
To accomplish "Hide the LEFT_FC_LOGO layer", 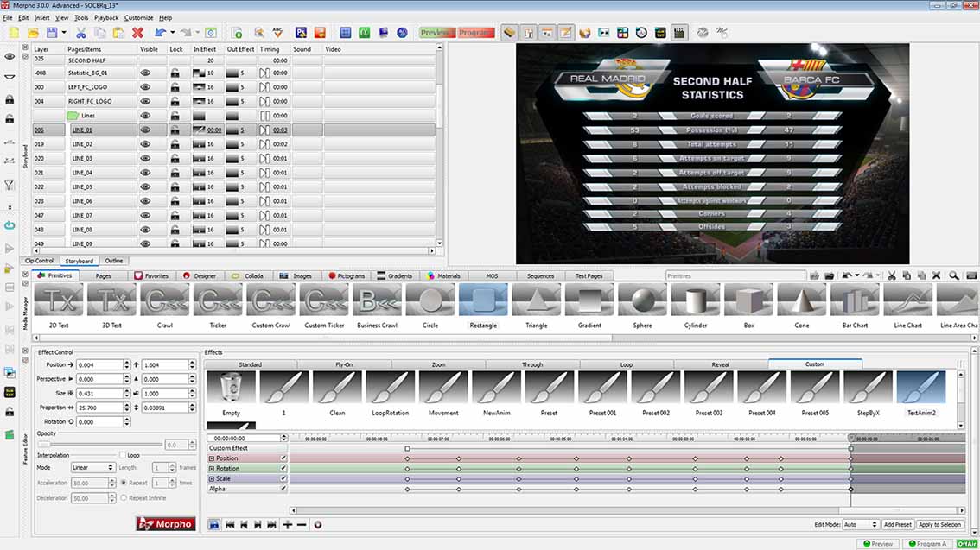I will (x=146, y=87).
